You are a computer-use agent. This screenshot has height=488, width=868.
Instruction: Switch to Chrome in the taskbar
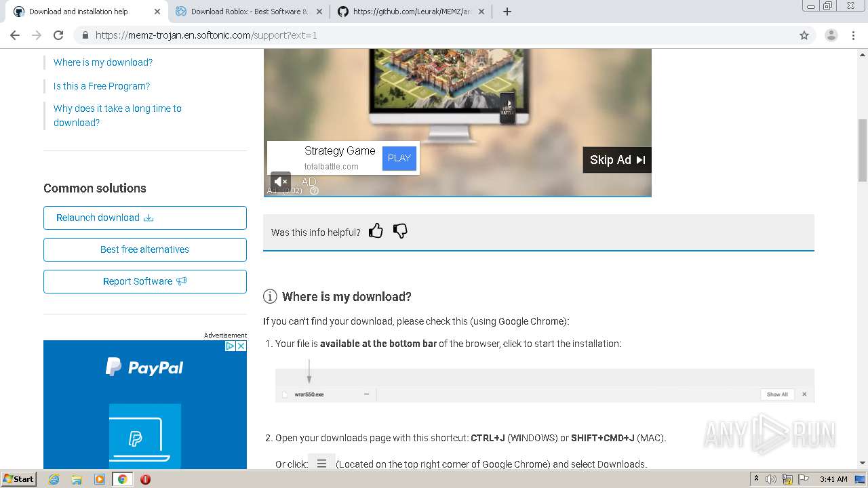[x=122, y=479]
